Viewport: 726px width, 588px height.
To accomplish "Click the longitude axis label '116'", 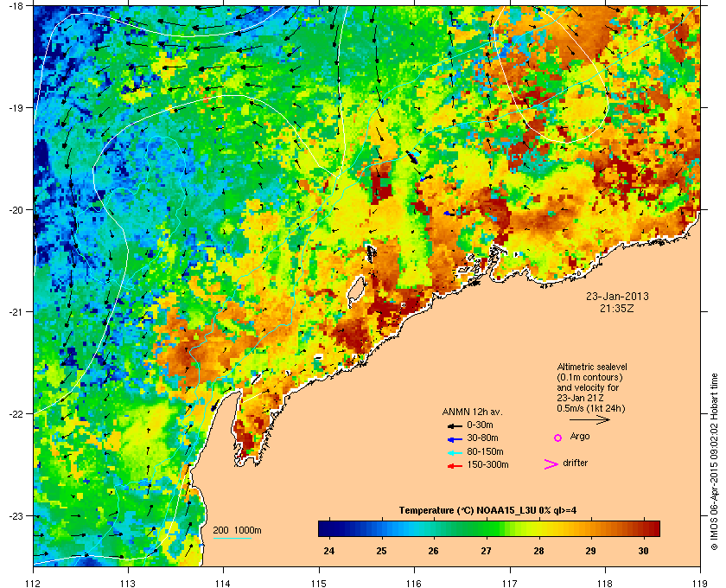I will tap(414, 584).
